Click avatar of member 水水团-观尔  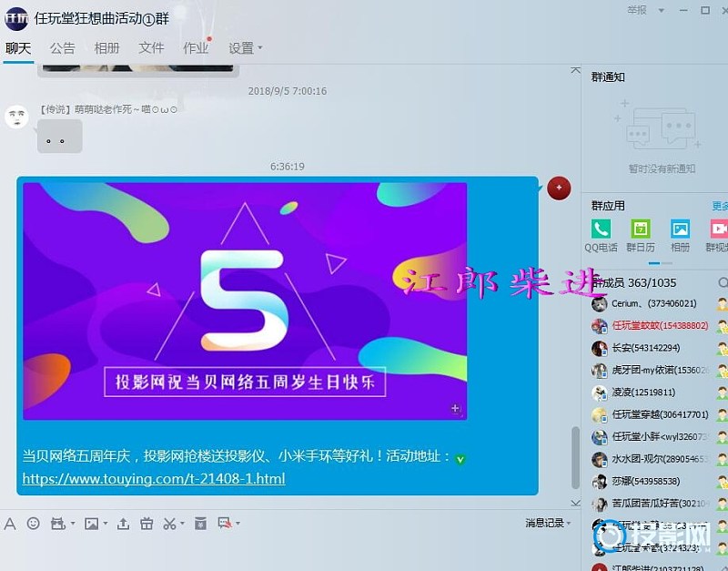click(600, 459)
